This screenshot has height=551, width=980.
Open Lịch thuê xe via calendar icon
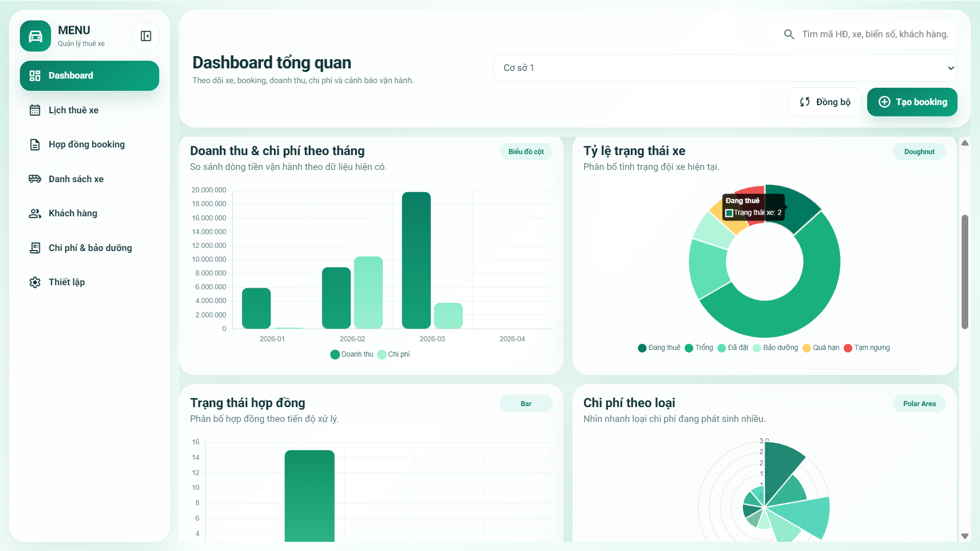34,110
